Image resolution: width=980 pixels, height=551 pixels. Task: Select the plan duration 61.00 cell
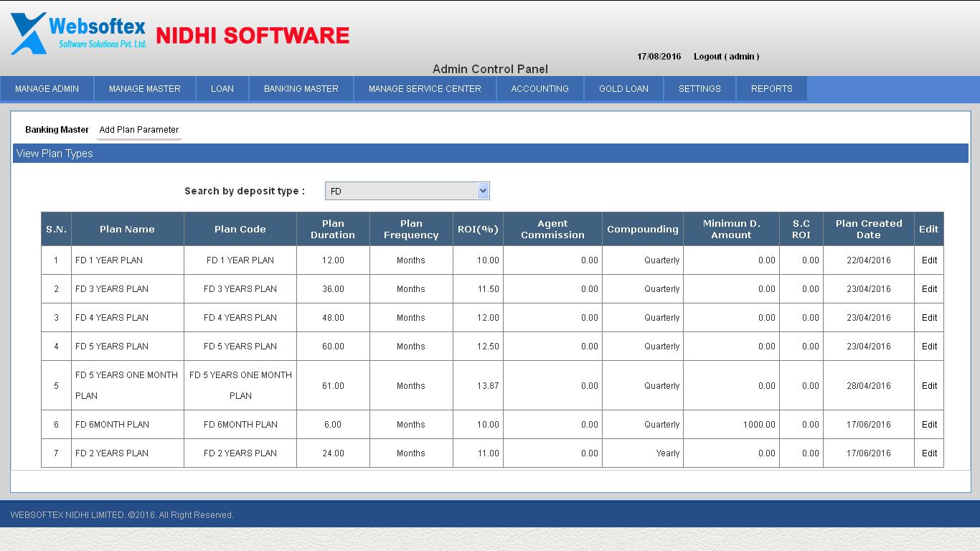click(333, 386)
